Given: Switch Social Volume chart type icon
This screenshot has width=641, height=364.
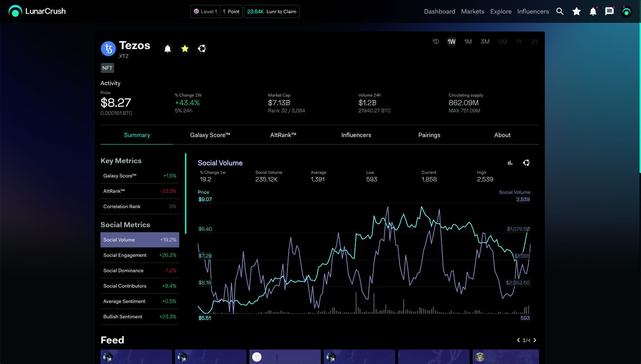Looking at the screenshot, I should pos(510,163).
